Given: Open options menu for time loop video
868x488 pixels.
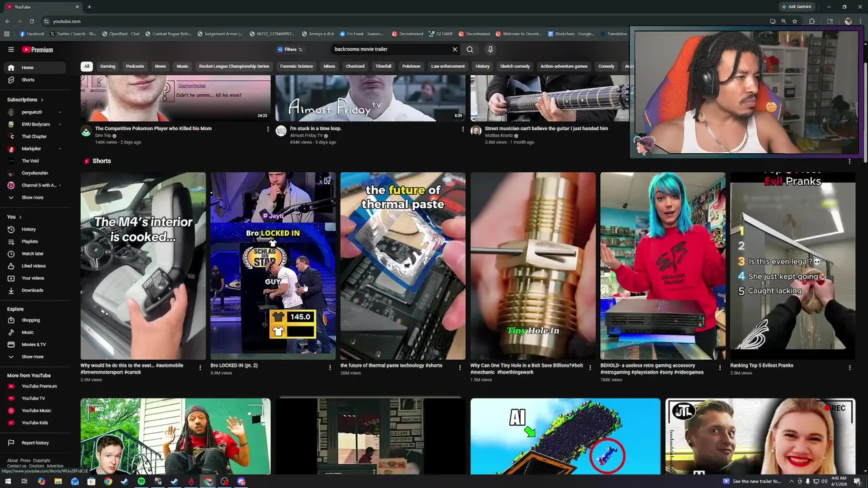Looking at the screenshot, I should pyautogui.click(x=463, y=129).
